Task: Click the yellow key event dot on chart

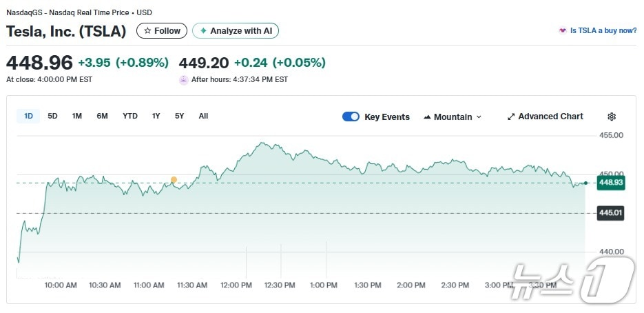Action: (x=174, y=180)
